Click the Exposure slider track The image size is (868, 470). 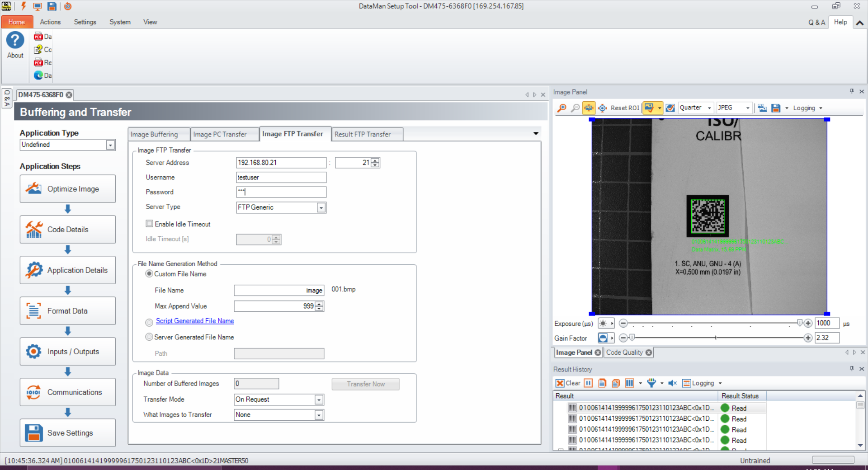pyautogui.click(x=711, y=324)
